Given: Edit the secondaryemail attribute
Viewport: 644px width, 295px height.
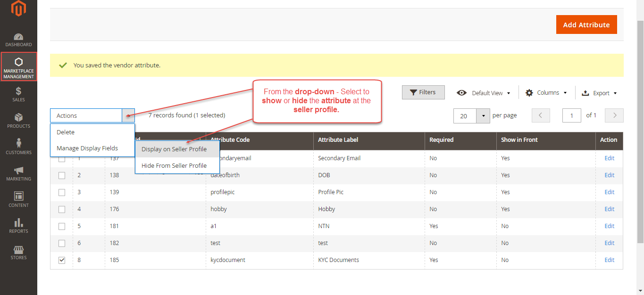Looking at the screenshot, I should [610, 158].
